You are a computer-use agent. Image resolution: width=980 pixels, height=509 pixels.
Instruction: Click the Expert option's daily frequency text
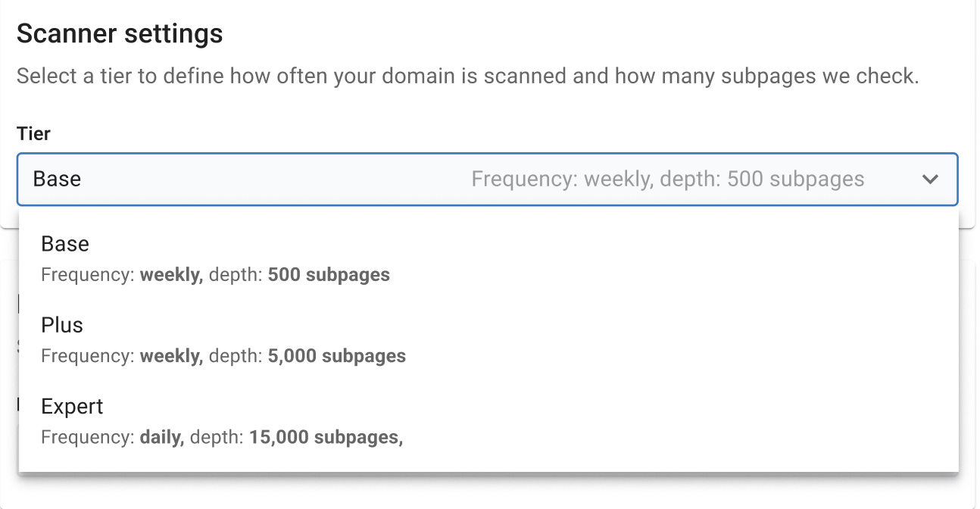click(161, 437)
